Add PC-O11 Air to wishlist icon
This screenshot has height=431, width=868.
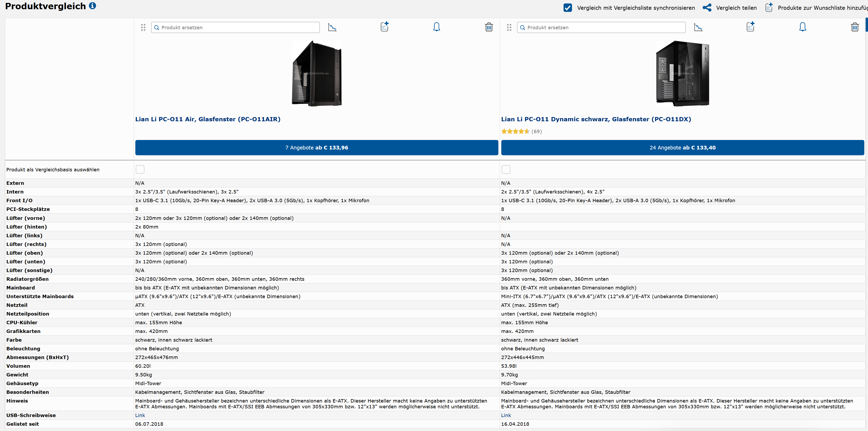tap(384, 27)
